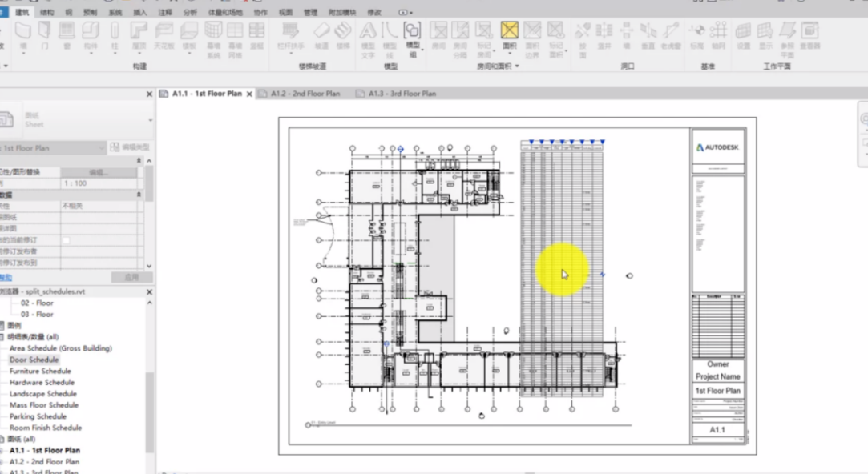Select the Roof (屋顶) tool
Image resolution: width=868 pixels, height=474 pixels.
click(139, 36)
